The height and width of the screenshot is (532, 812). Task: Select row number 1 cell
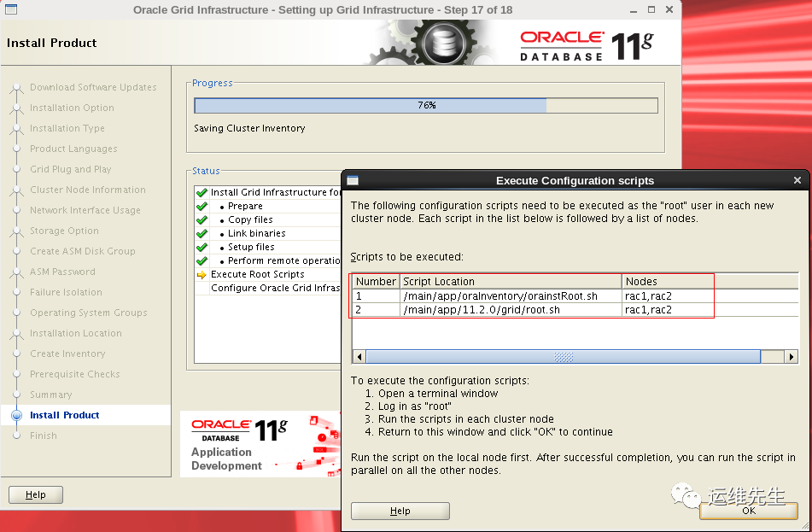(x=376, y=295)
